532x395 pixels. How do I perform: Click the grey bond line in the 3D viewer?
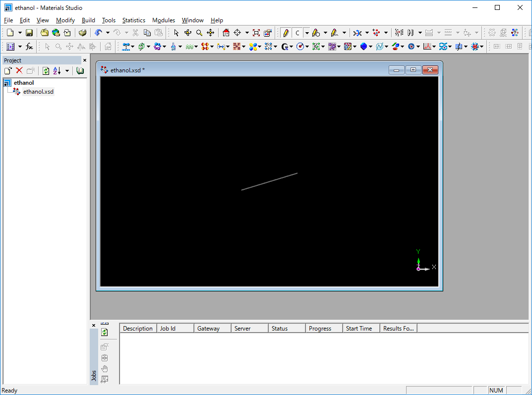tap(269, 181)
